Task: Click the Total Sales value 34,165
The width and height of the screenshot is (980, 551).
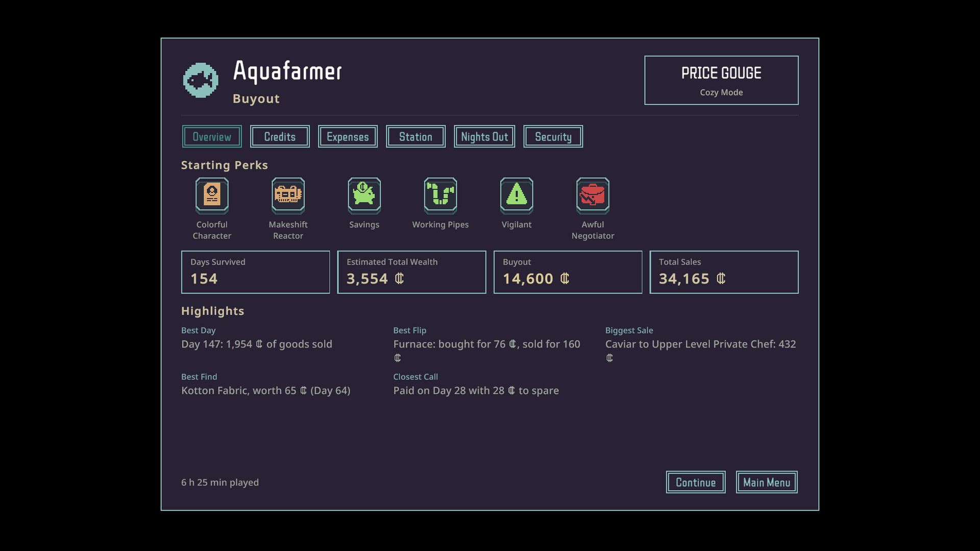Action: [x=692, y=279]
